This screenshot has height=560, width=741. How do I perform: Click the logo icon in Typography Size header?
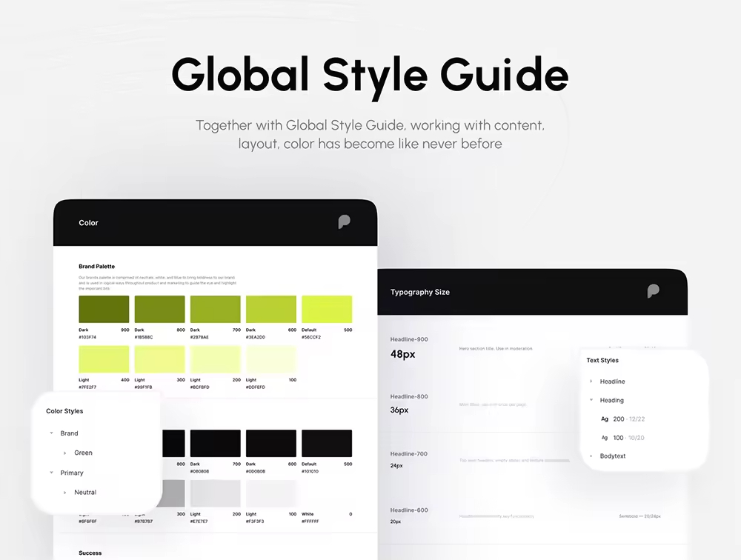[x=653, y=291]
